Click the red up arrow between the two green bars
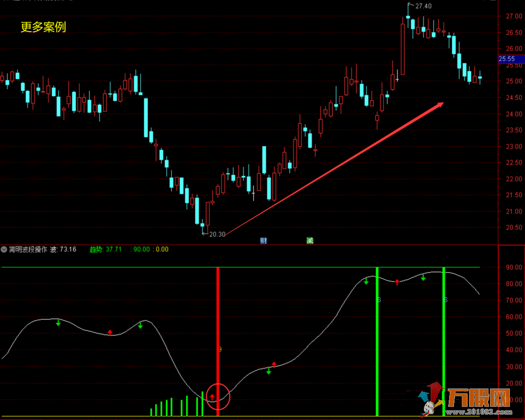The width and height of the screenshot is (525, 420). point(397,282)
